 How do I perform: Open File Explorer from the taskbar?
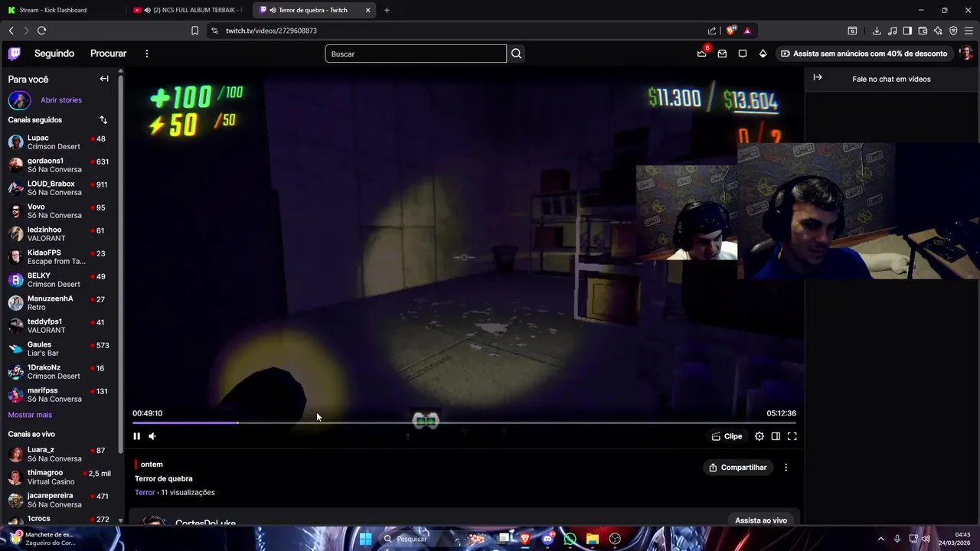tap(592, 539)
